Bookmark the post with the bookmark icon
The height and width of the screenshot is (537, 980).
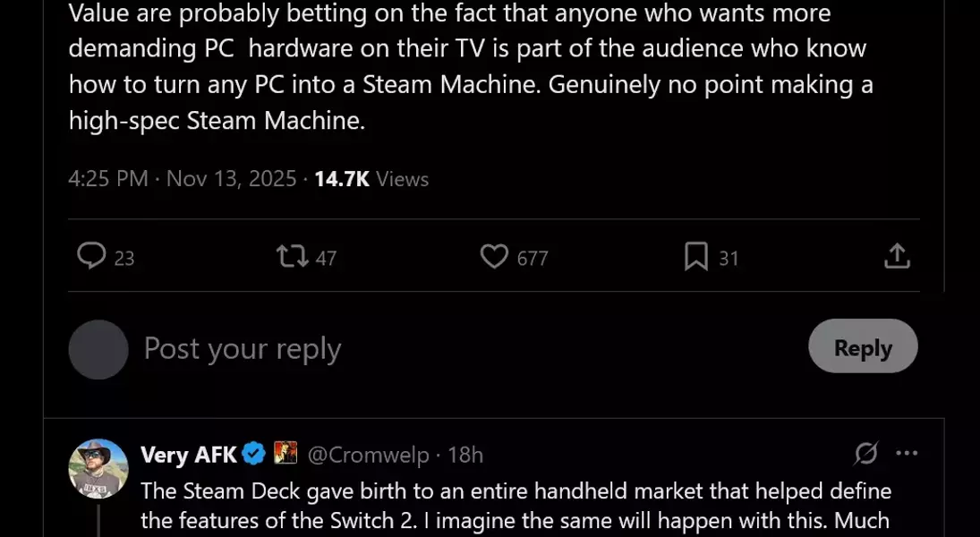point(696,258)
